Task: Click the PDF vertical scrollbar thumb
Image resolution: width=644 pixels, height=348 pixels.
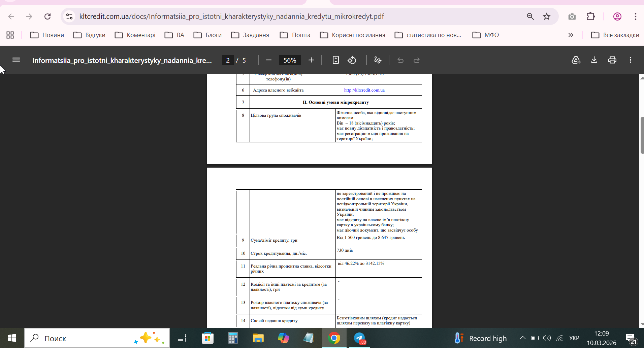Action: (x=642, y=135)
